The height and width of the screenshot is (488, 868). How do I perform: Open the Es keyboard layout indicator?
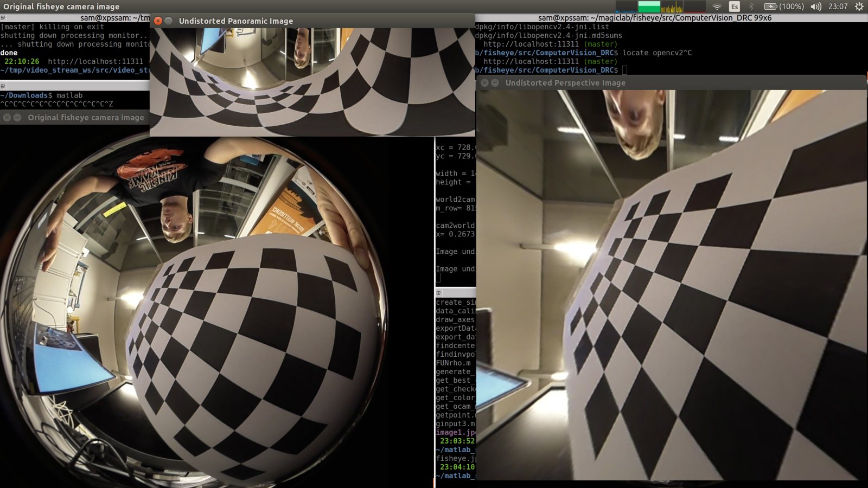click(734, 7)
